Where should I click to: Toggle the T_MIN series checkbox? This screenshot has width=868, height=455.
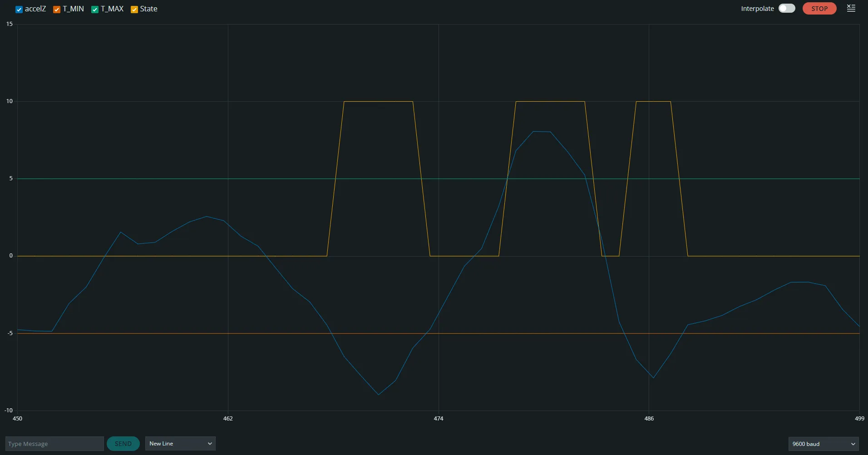(57, 10)
